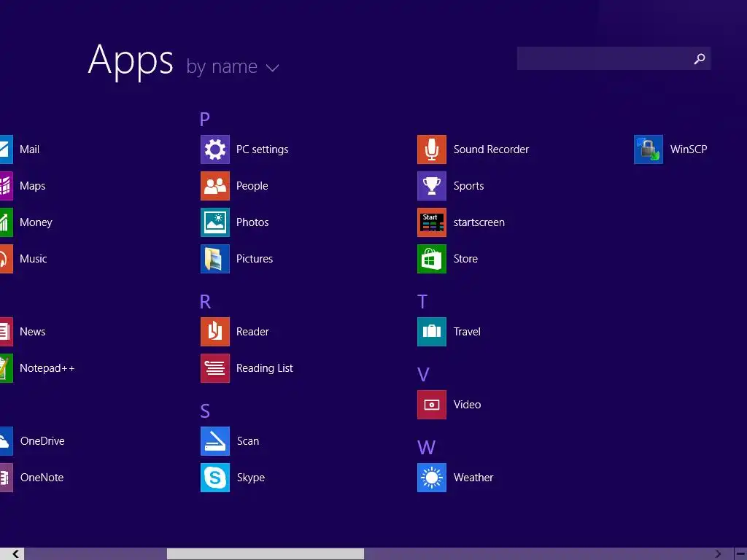
Task: Launch the Notepad++ icon
Action: tap(6, 368)
